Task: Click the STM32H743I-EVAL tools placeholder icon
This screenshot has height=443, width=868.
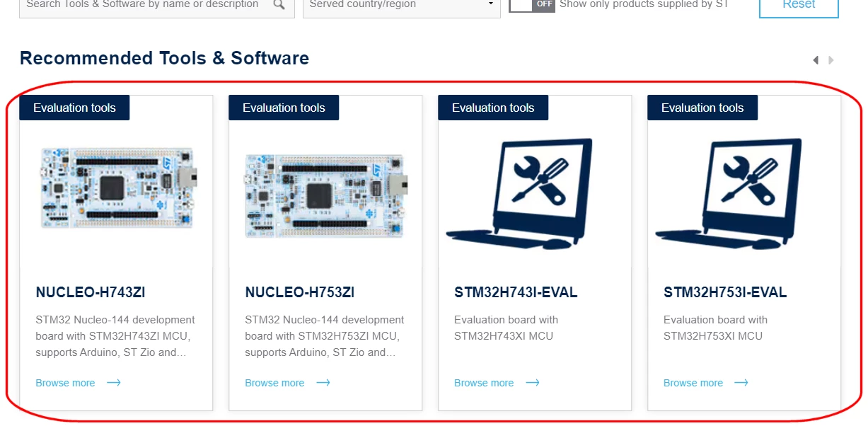Action: coord(519,194)
